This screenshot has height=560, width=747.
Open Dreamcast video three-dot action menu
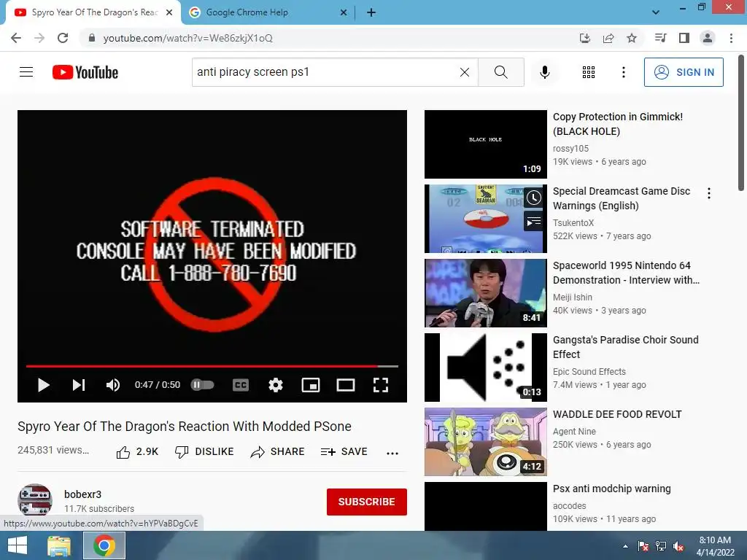709,192
